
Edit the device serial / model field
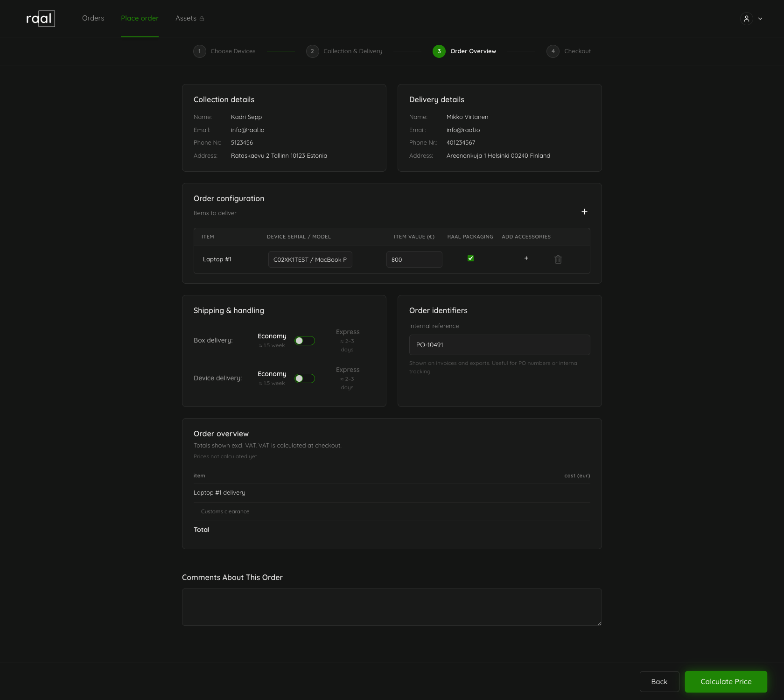tap(310, 259)
